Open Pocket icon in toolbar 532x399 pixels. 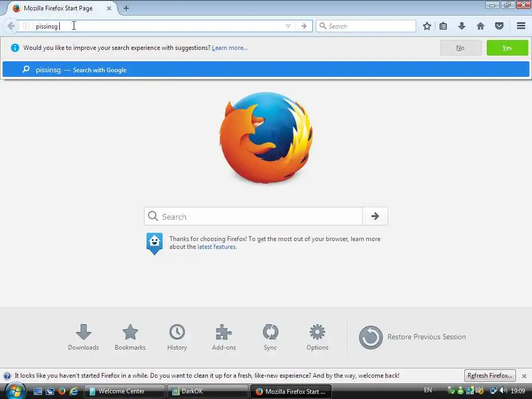(x=499, y=26)
